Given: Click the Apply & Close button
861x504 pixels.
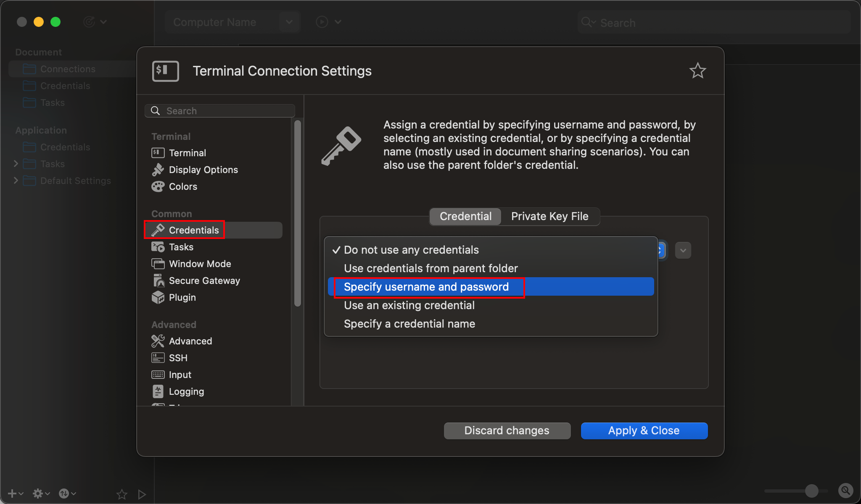Looking at the screenshot, I should pyautogui.click(x=644, y=430).
